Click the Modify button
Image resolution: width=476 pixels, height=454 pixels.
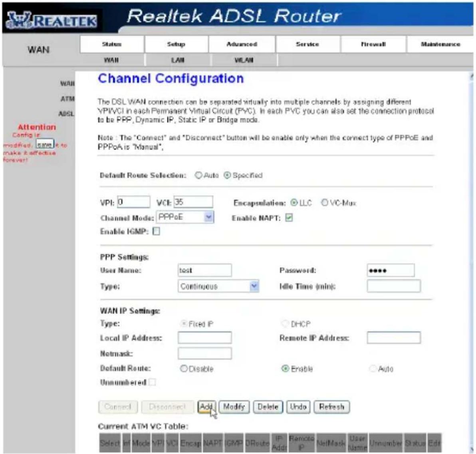pyautogui.click(x=234, y=407)
